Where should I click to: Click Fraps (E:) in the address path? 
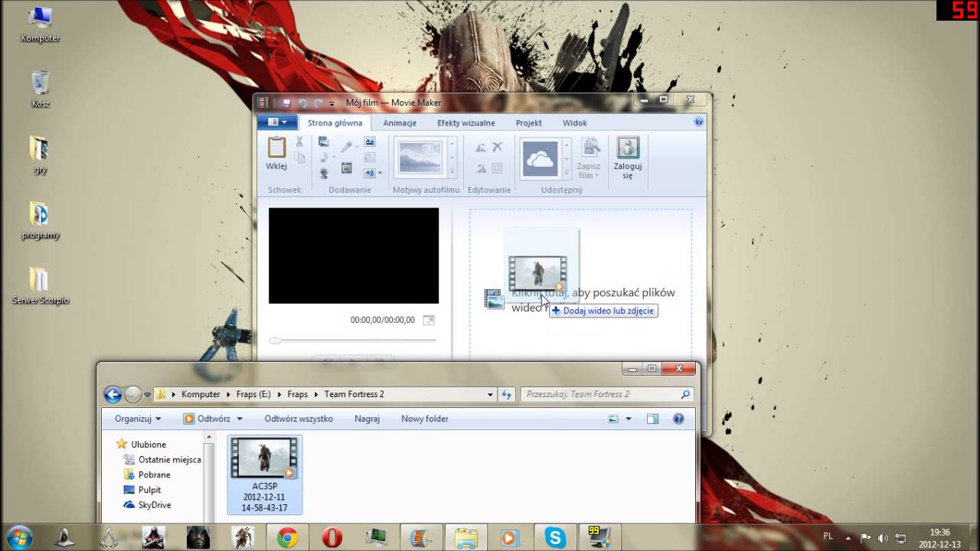tap(255, 394)
